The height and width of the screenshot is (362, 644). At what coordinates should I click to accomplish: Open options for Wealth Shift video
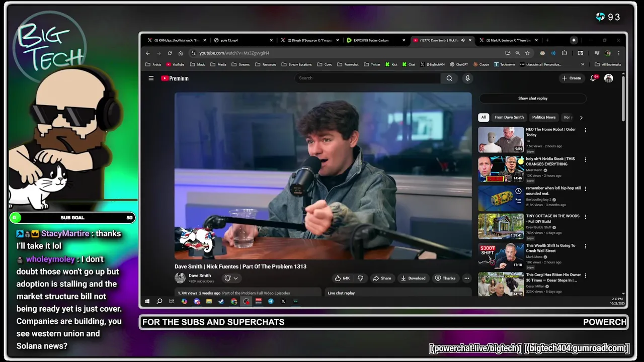click(585, 246)
